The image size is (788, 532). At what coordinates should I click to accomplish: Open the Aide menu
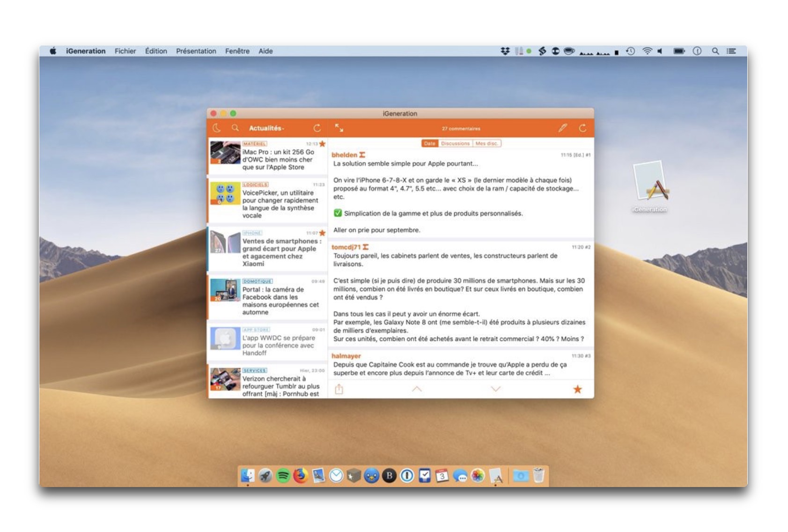[265, 51]
